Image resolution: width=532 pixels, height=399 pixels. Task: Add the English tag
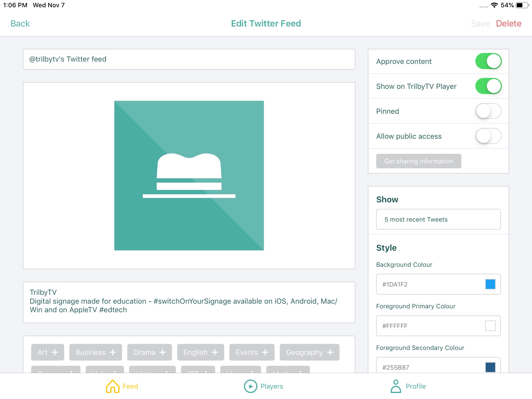pyautogui.click(x=201, y=352)
